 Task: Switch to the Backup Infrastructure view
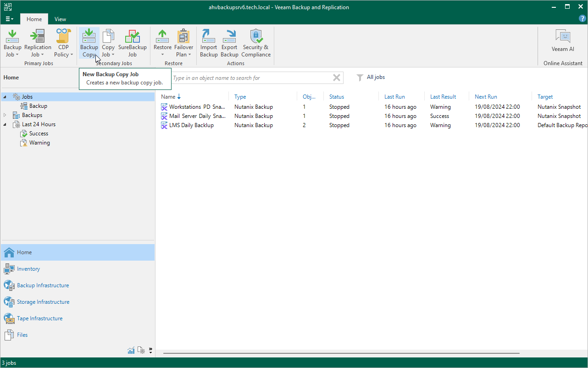coord(78,285)
